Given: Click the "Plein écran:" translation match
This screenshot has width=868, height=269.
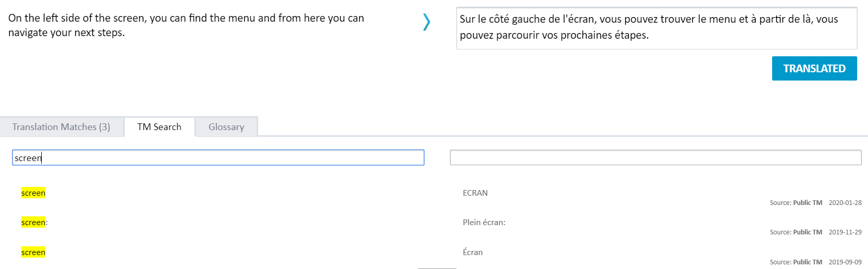Looking at the screenshot, I should coord(484,223).
